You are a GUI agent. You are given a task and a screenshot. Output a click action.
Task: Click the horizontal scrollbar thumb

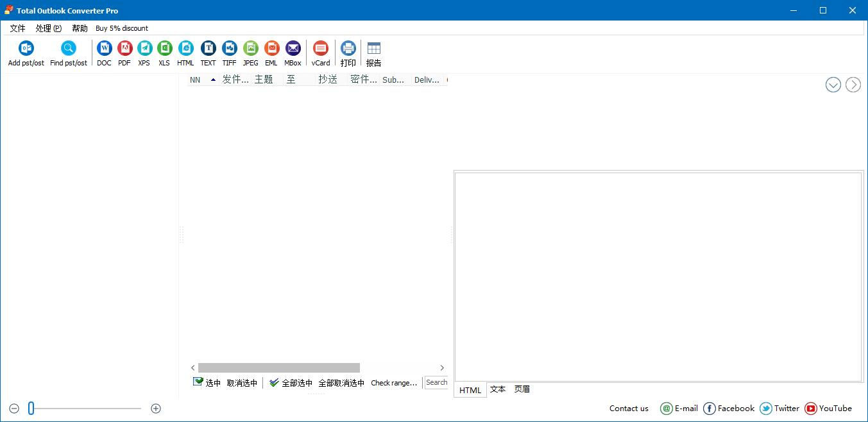[279, 368]
